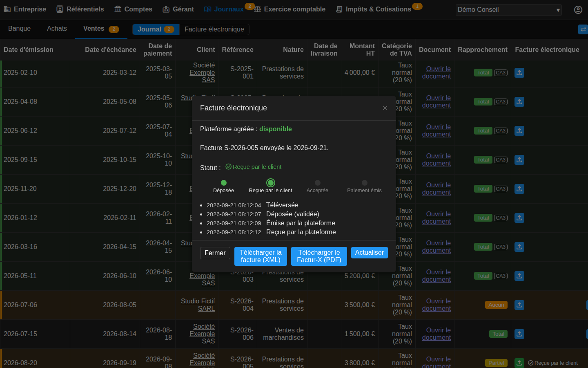This screenshot has height=368, width=588.
Task: Click upload icon for 2026-07-15 row
Action: [519, 334]
